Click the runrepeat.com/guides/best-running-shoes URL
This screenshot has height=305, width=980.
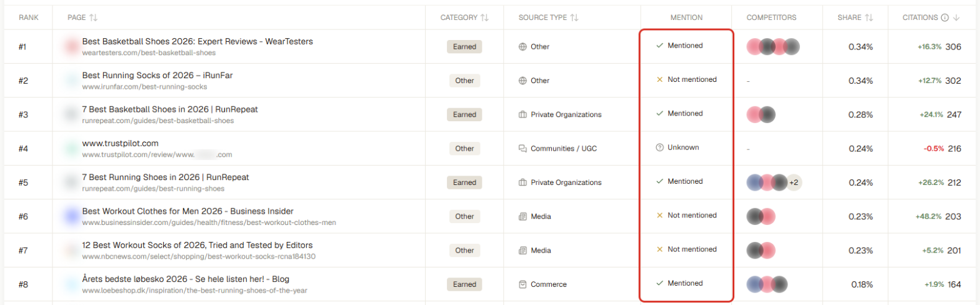tap(153, 189)
